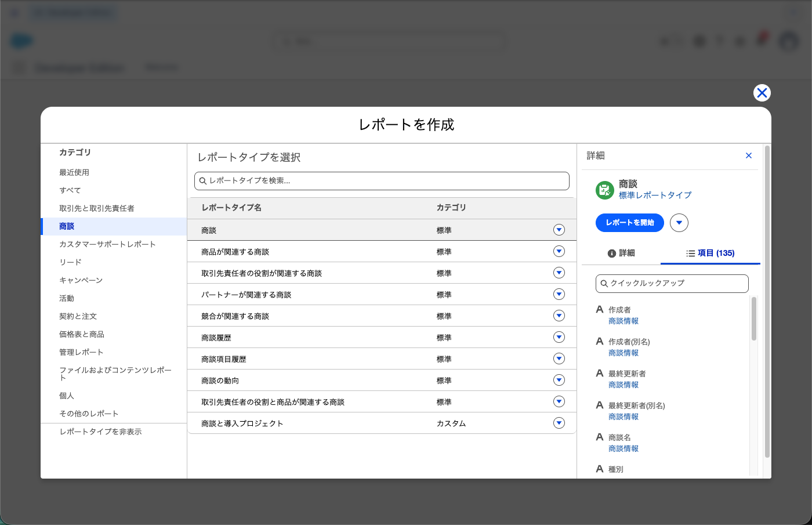Click the green 商談 report type icon
The image size is (812, 525).
(605, 190)
